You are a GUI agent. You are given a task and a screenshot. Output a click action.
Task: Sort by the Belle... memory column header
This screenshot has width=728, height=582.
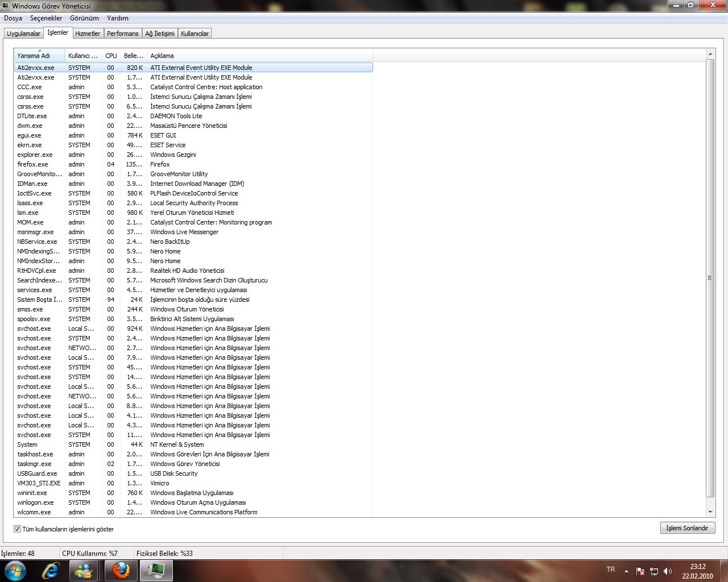coord(134,56)
